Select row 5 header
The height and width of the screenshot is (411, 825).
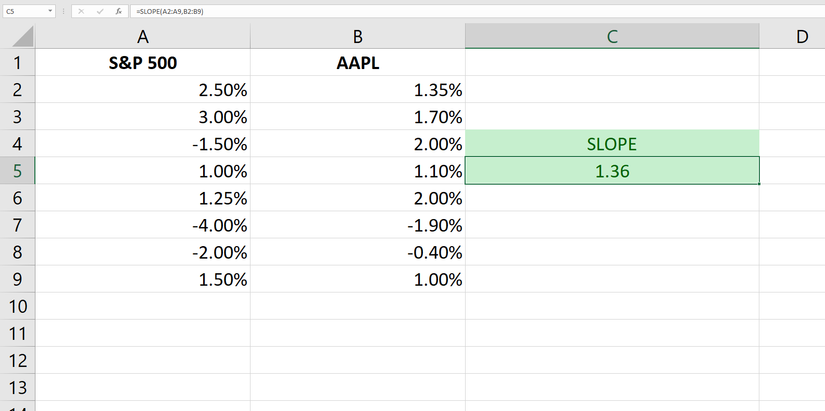click(18, 171)
